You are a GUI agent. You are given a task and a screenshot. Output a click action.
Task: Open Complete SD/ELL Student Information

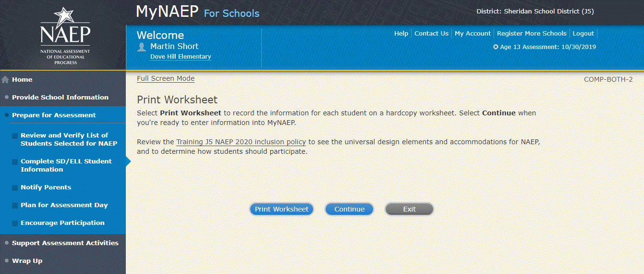pyautogui.click(x=66, y=165)
